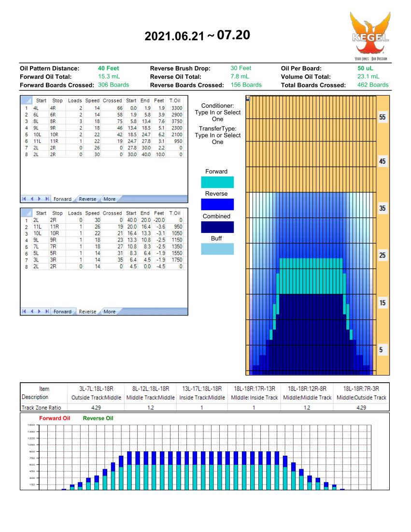Open More tab in the reverse loads table
The image size is (411, 532).
click(109, 312)
